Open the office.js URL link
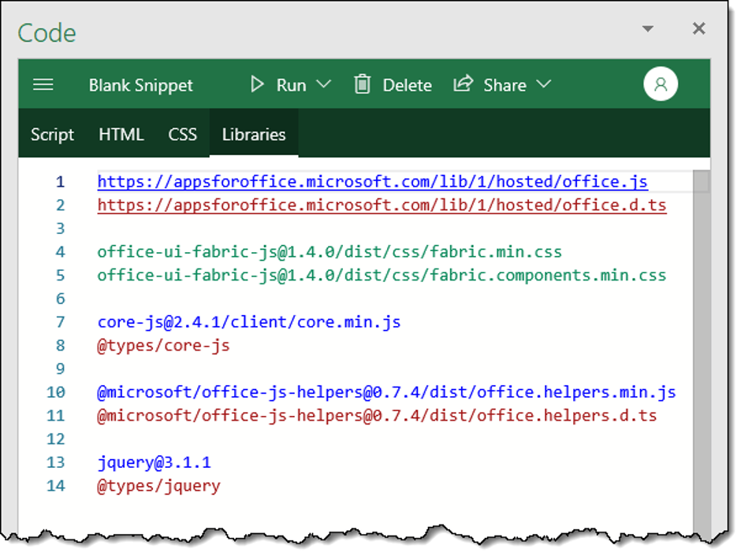 click(x=372, y=182)
